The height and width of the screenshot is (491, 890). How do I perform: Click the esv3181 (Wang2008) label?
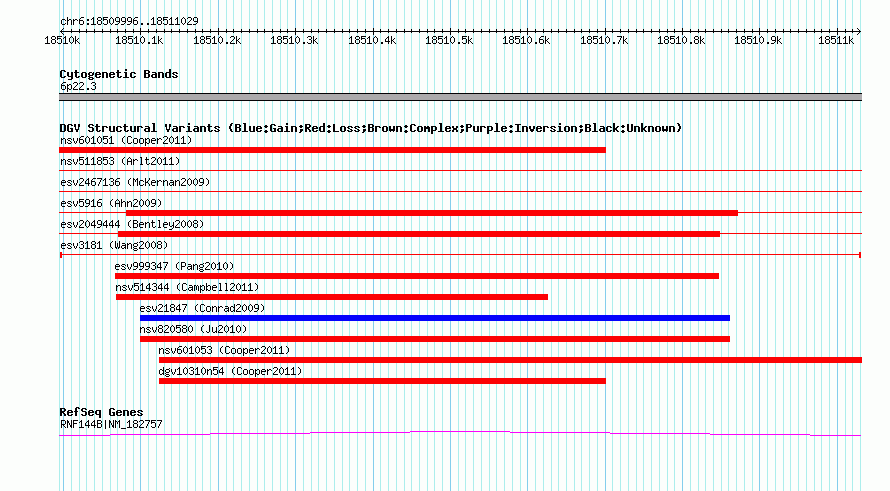114,245
